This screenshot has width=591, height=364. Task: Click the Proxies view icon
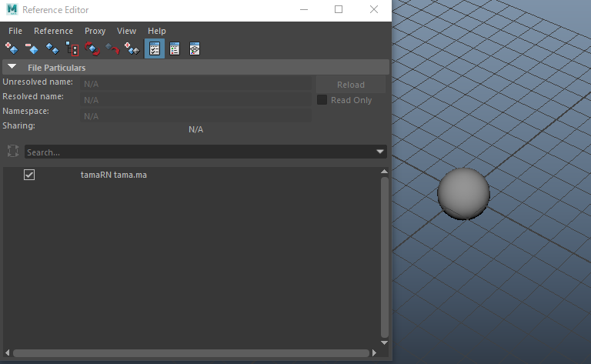tap(195, 48)
